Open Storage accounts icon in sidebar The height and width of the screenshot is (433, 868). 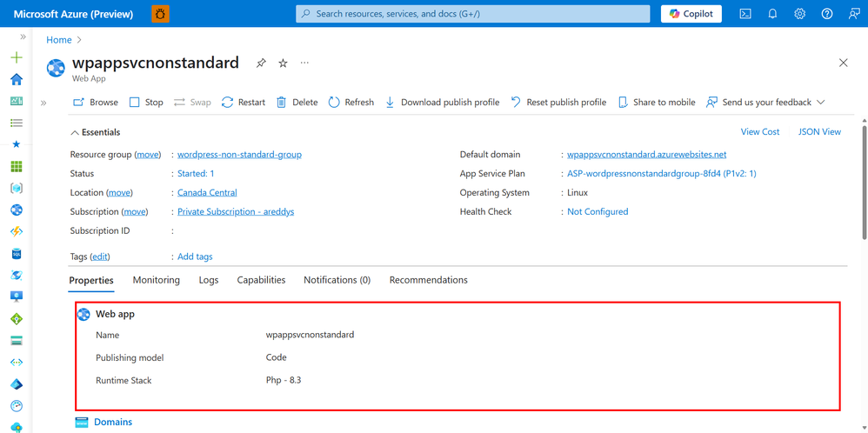pos(17,341)
